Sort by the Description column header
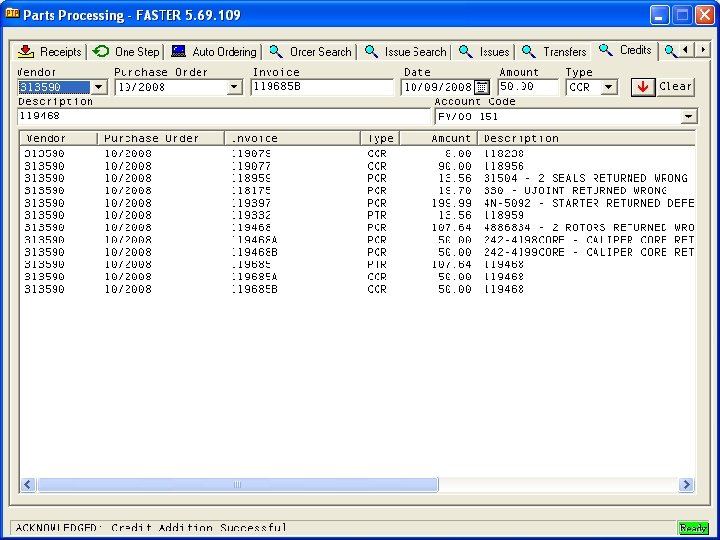Screen dimensions: 720x540 click(x=586, y=138)
